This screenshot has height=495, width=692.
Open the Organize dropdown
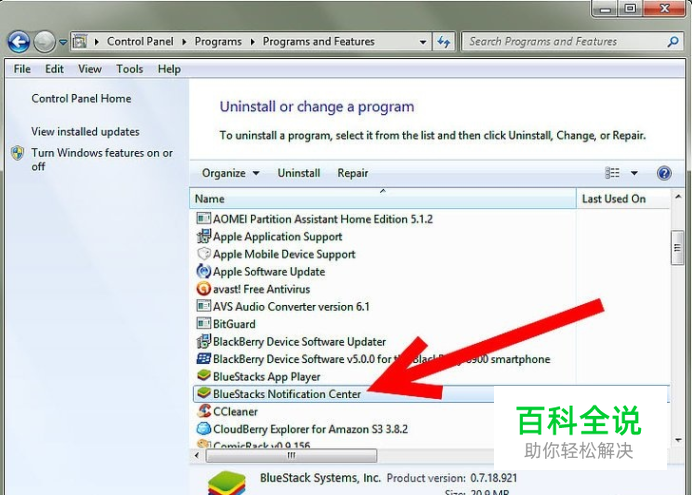[x=230, y=173]
